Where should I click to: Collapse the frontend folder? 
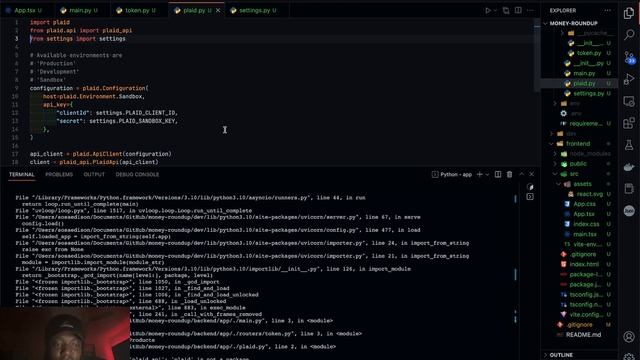pos(551,144)
